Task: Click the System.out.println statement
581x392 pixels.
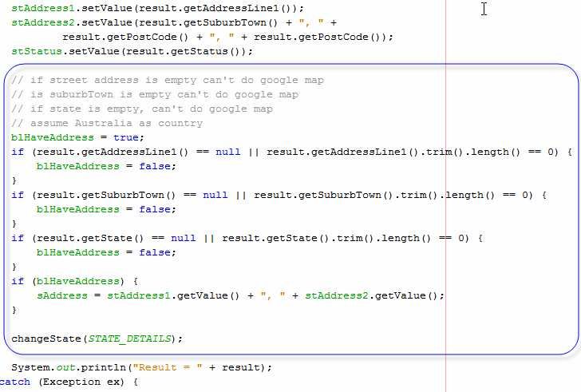Action: [x=141, y=367]
